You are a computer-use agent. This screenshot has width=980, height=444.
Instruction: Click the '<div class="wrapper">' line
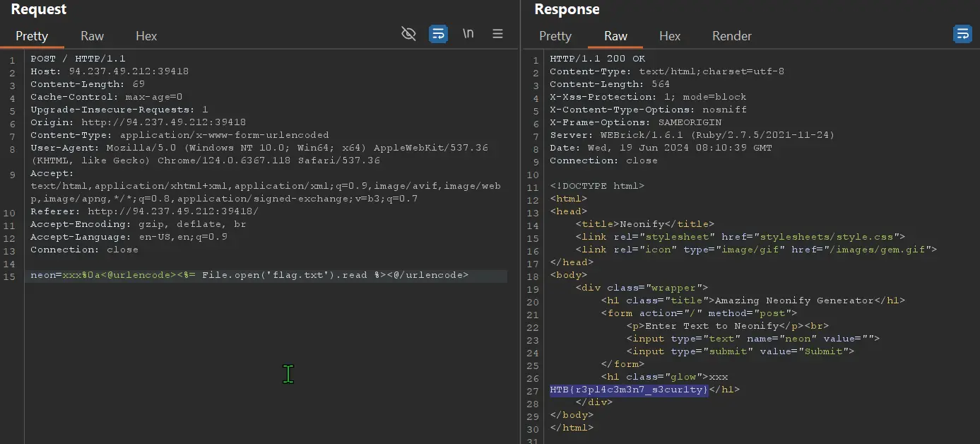642,288
